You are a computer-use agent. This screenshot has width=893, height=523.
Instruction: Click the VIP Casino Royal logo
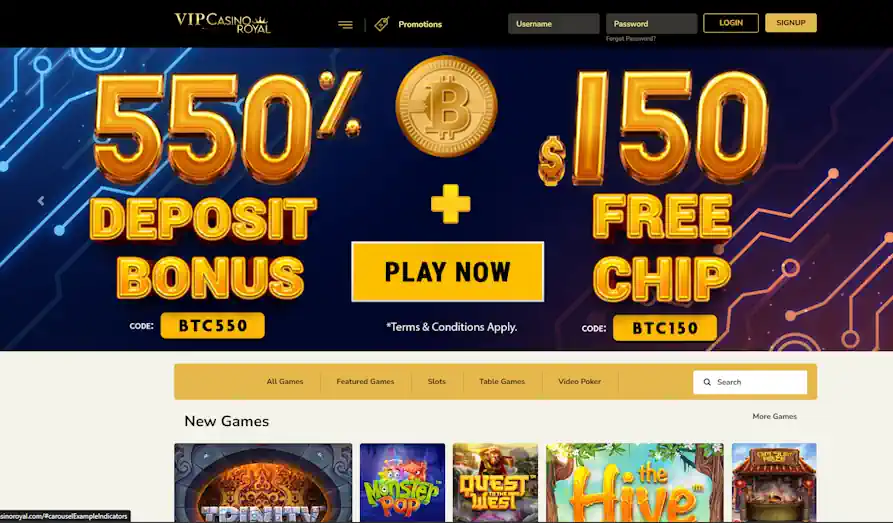[223, 23]
